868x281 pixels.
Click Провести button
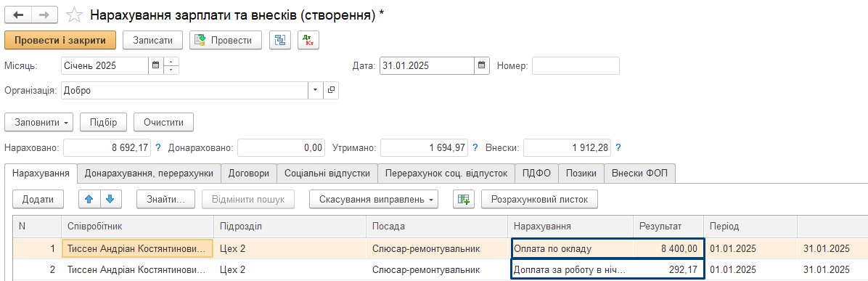(226, 40)
